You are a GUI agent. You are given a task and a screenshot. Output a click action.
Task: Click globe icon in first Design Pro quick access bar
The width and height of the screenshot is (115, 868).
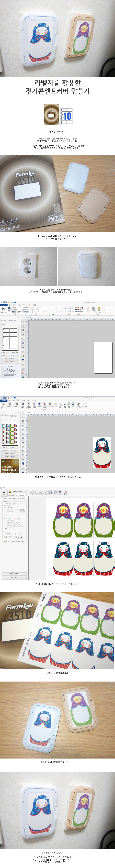[15, 302]
